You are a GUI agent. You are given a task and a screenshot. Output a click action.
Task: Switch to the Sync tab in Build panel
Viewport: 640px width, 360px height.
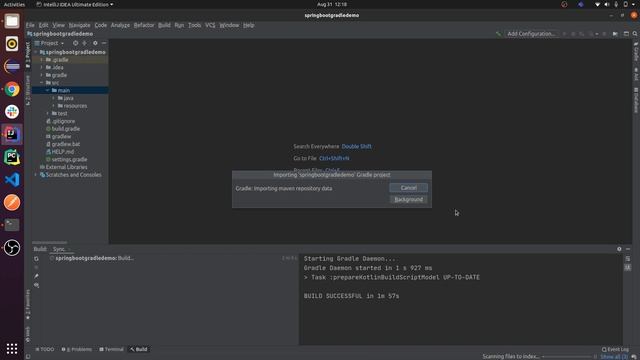tap(59, 249)
